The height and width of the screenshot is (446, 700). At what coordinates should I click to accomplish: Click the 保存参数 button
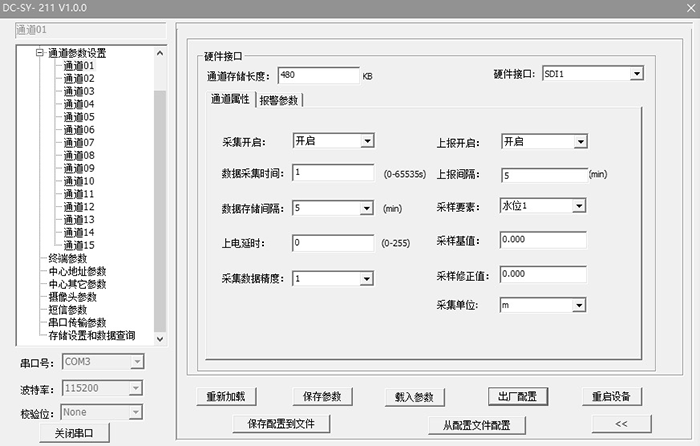point(323,396)
